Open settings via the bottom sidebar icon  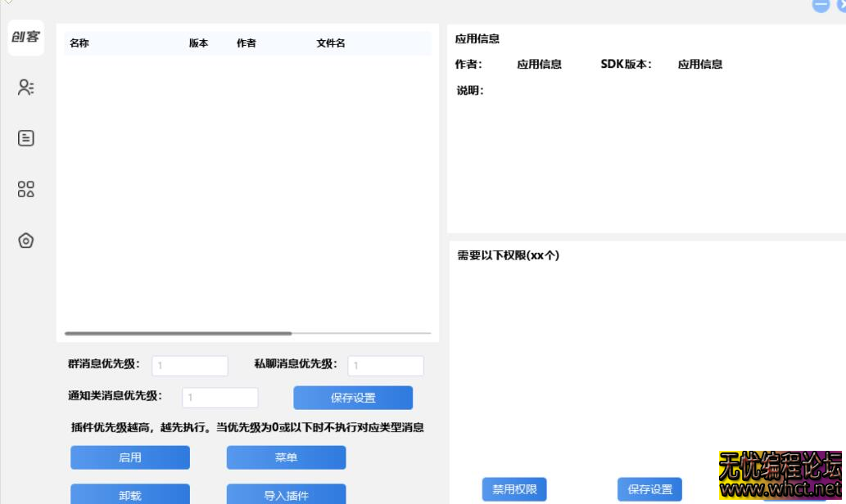point(25,241)
